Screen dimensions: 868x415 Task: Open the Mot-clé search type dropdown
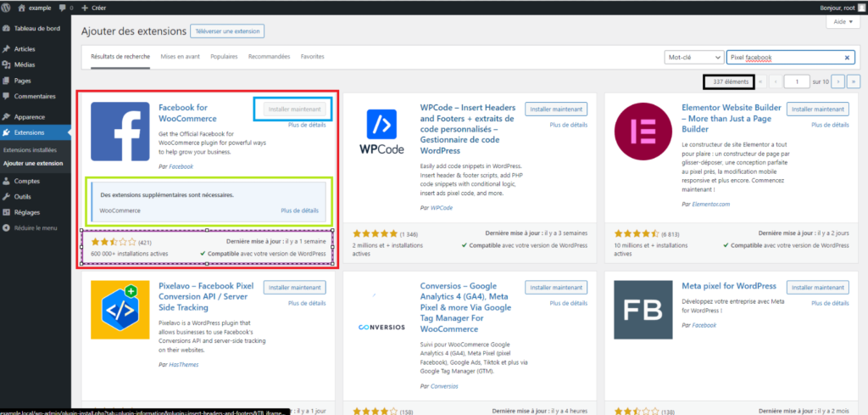[x=692, y=58]
